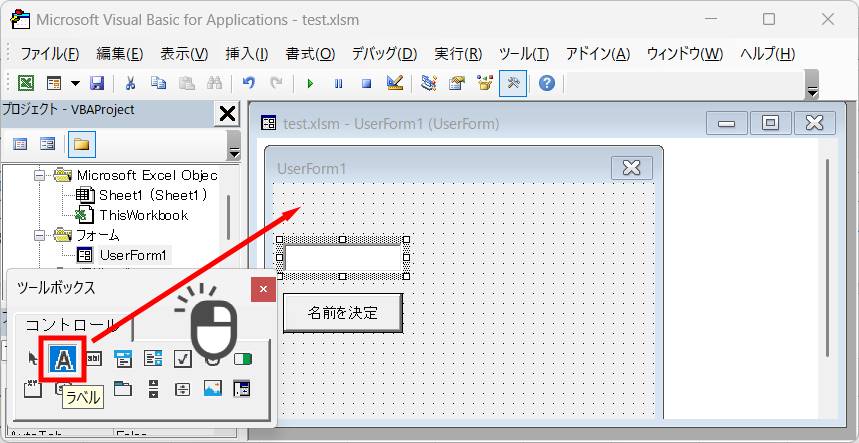
Task: Click the Break pause icon
Action: 339,84
